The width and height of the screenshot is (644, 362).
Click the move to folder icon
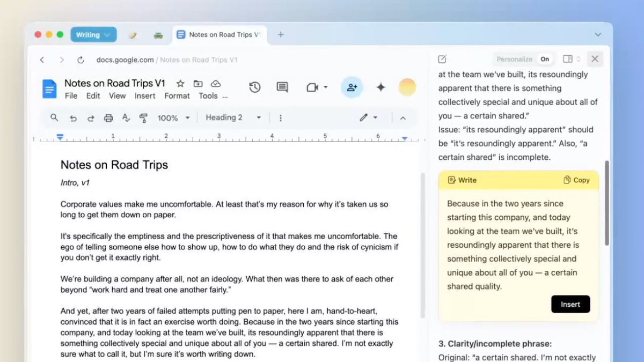pos(198,84)
